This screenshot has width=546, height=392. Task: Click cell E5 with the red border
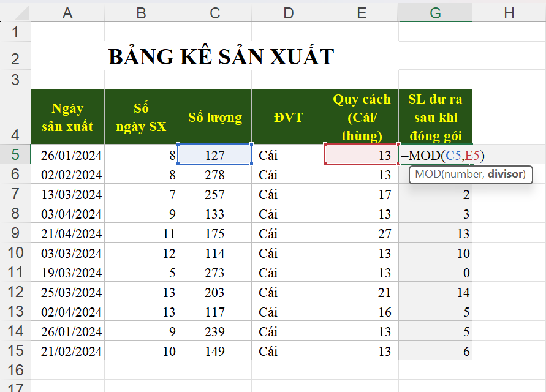click(361, 155)
